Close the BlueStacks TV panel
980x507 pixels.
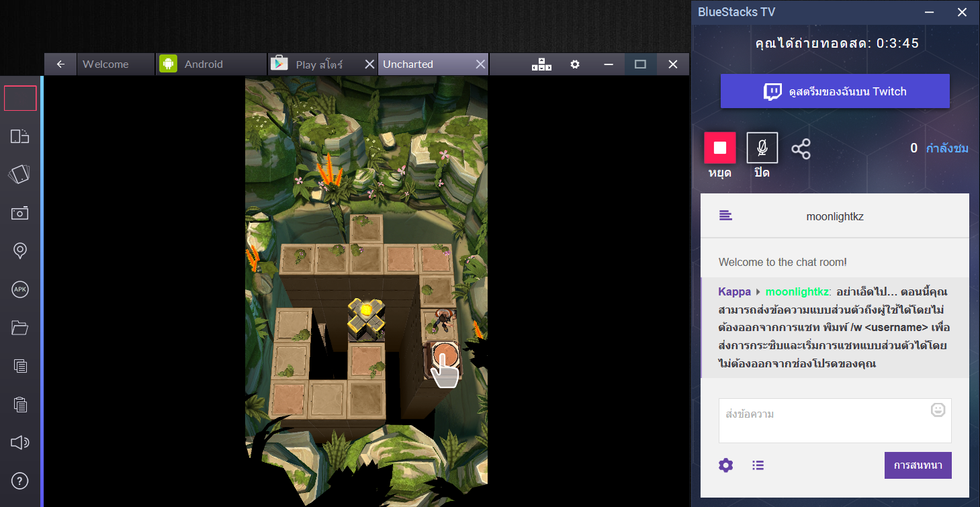tap(962, 12)
